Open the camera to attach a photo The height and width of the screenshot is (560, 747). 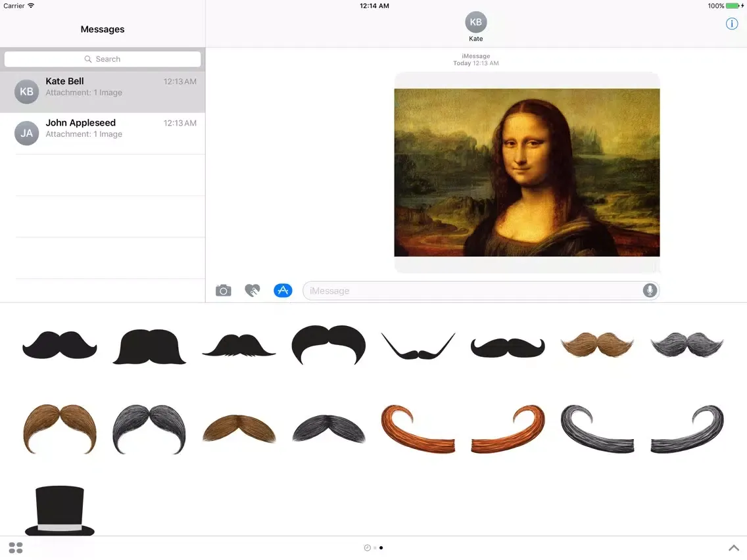[224, 291]
